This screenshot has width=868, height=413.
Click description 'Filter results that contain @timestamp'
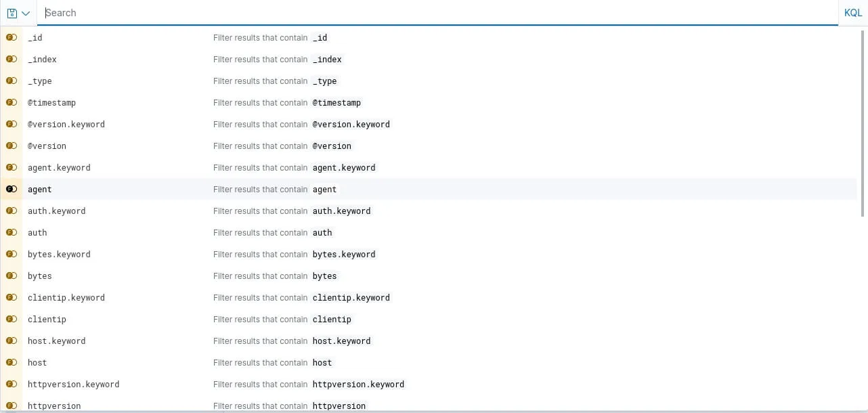click(288, 103)
